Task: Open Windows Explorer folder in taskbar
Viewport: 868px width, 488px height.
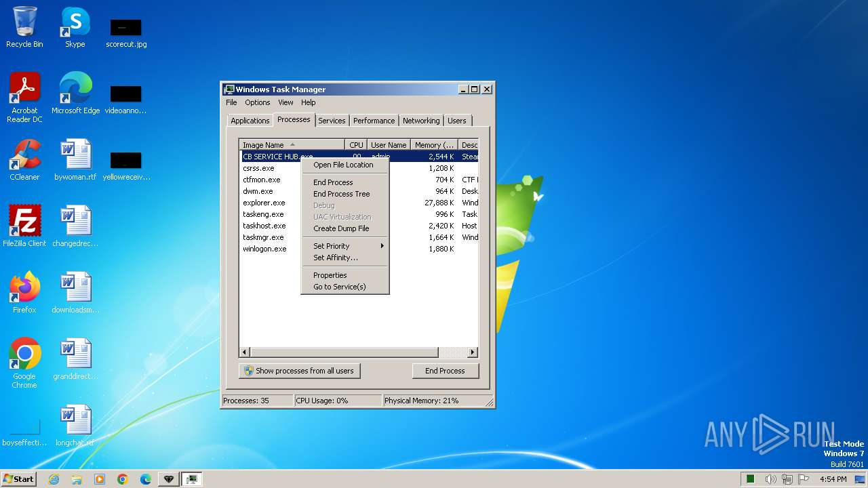Action: (x=77, y=479)
